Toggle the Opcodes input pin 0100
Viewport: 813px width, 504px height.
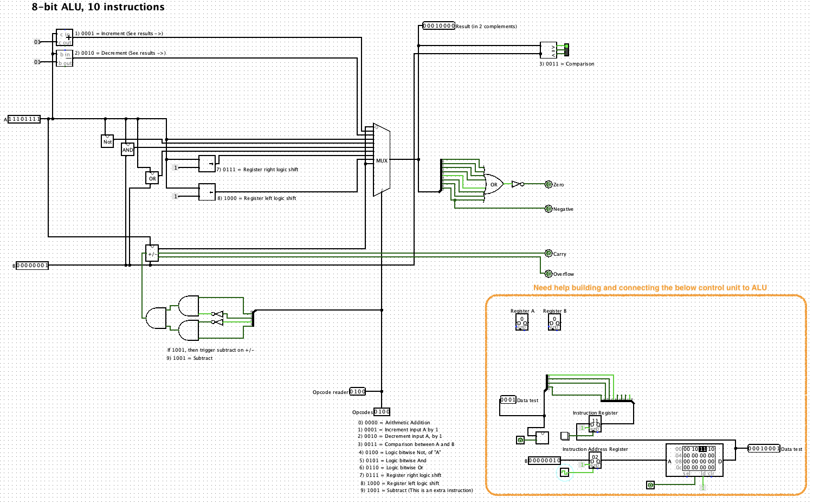point(382,412)
